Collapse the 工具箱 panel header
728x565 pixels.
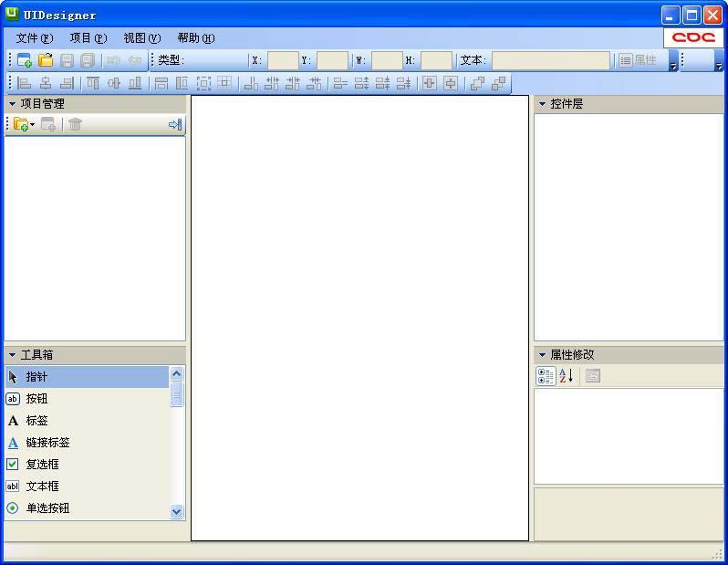pos(13,355)
